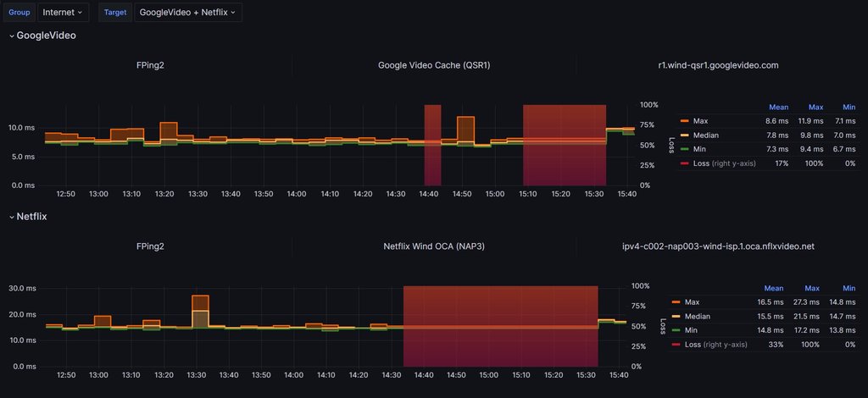868x398 pixels.
Task: Click the yellow Median swatch in GoogleVideo legend
Action: click(684, 135)
